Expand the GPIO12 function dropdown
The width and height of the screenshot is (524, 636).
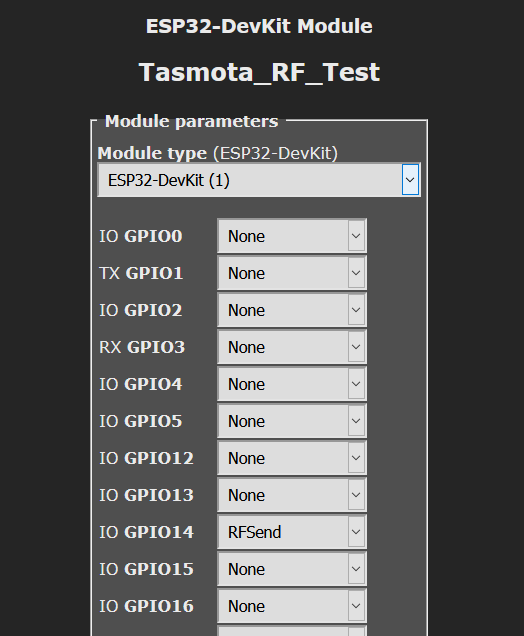[x=292, y=458]
